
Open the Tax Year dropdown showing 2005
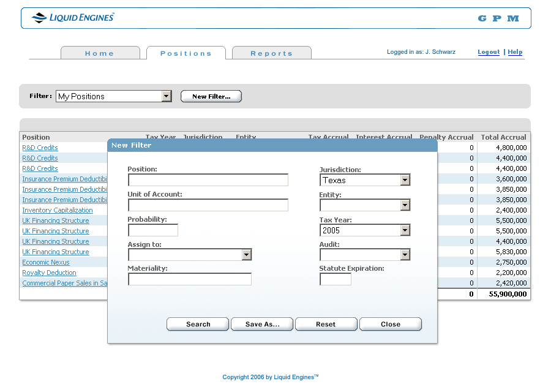[405, 230]
